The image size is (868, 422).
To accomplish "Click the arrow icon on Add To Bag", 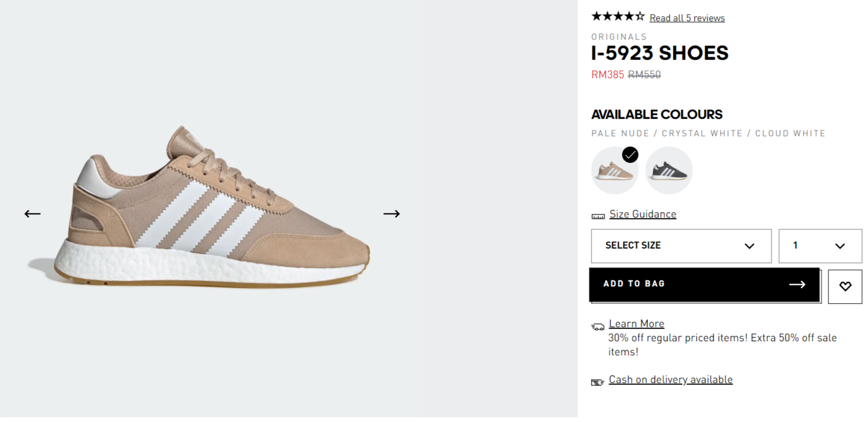I will (797, 284).
